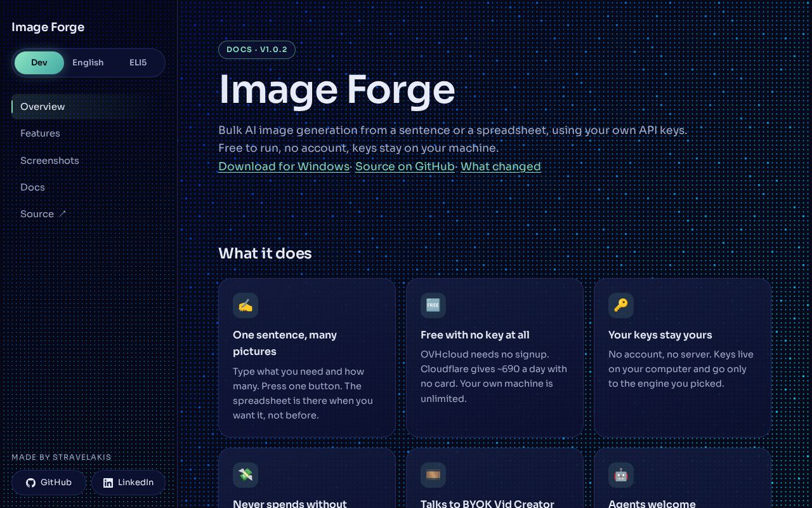Image resolution: width=812 pixels, height=508 pixels.
Task: Switch to Dev mode
Action: click(39, 63)
